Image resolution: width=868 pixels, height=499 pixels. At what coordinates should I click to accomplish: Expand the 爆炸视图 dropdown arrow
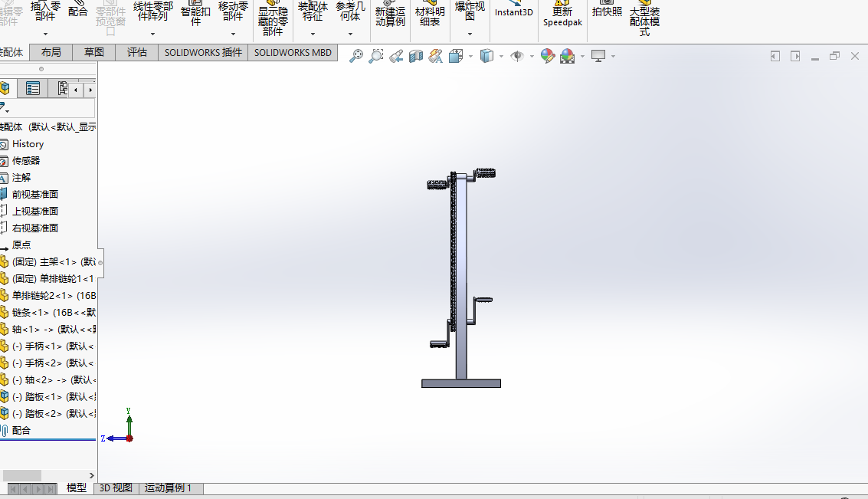(x=470, y=34)
